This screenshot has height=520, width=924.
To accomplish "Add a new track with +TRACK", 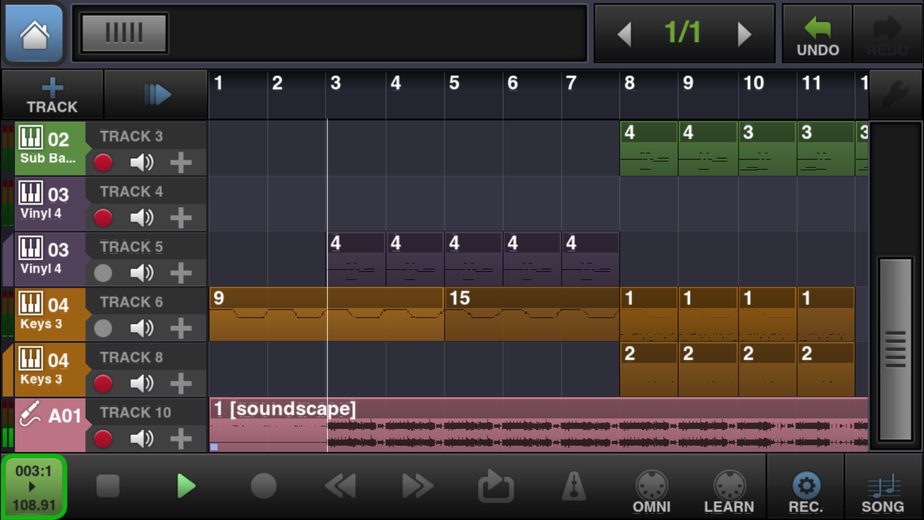I will (52, 95).
